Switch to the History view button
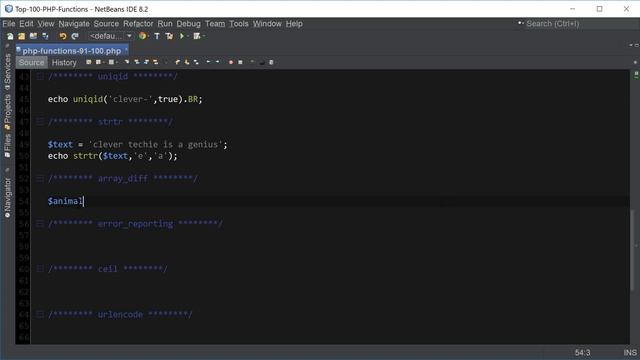This screenshot has width=640, height=360. (x=64, y=62)
